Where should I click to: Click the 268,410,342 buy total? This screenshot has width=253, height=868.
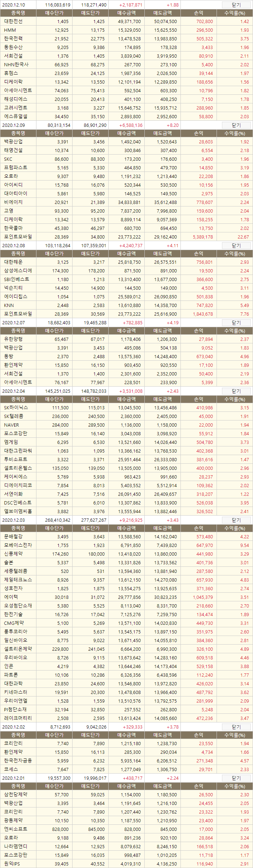point(58,520)
